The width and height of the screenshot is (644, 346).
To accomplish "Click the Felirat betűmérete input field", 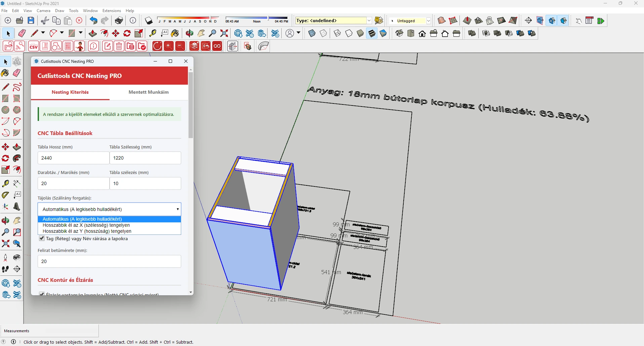I will [x=109, y=261].
